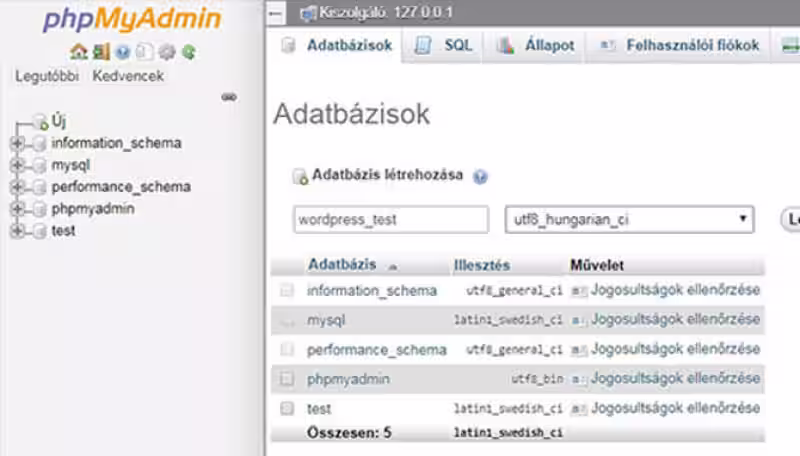Click the database icon next to test in tree
The height and width of the screenshot is (456, 800).
click(40, 232)
